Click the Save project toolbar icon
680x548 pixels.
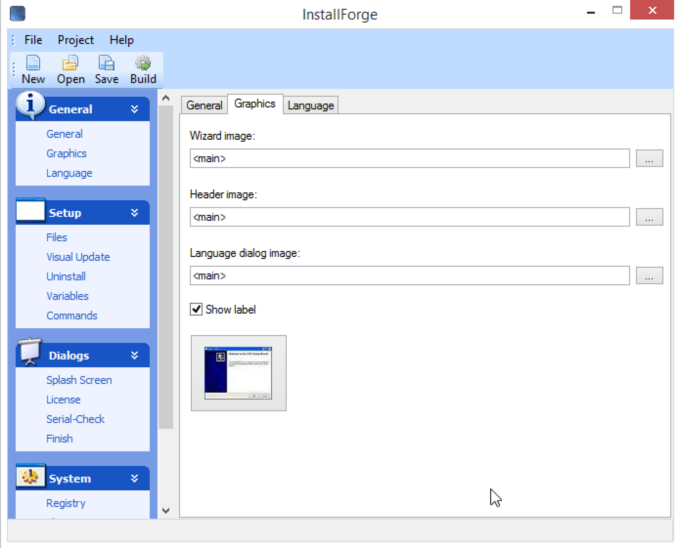tap(106, 69)
